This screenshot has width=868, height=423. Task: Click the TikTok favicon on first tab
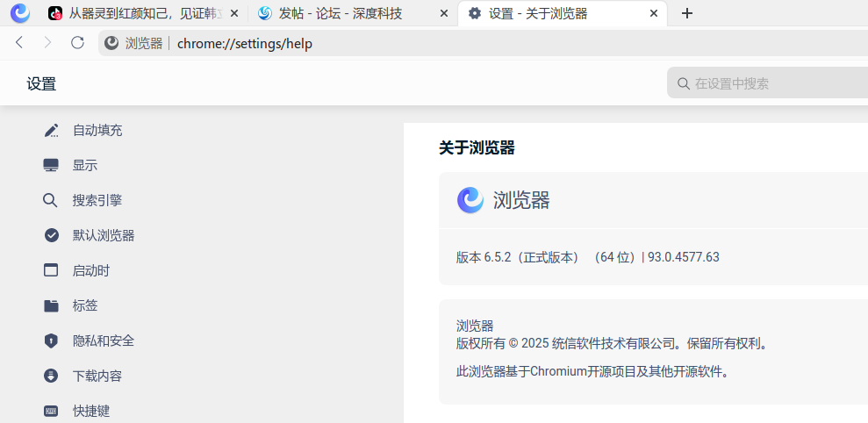[x=54, y=14]
